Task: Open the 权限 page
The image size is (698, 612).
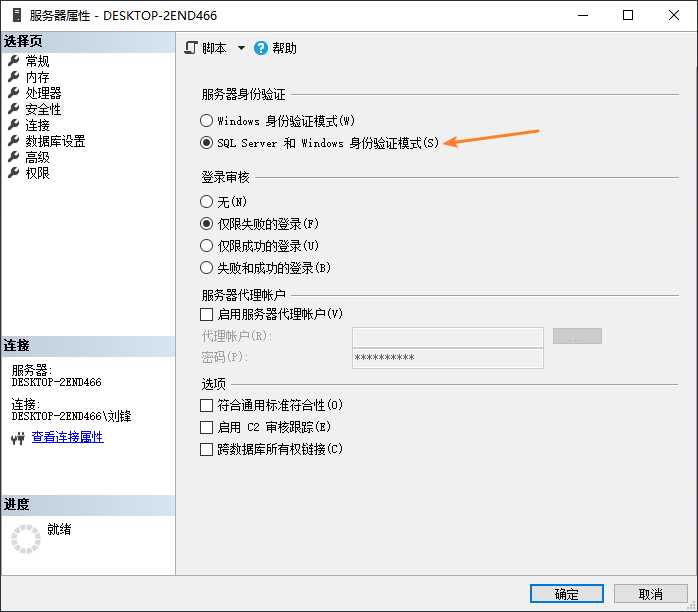Action: coord(37,173)
